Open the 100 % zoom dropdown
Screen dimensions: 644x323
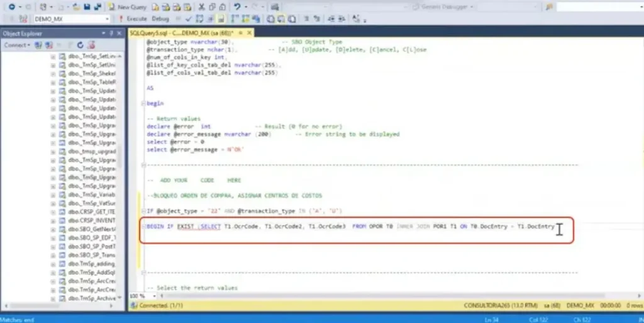(154, 296)
